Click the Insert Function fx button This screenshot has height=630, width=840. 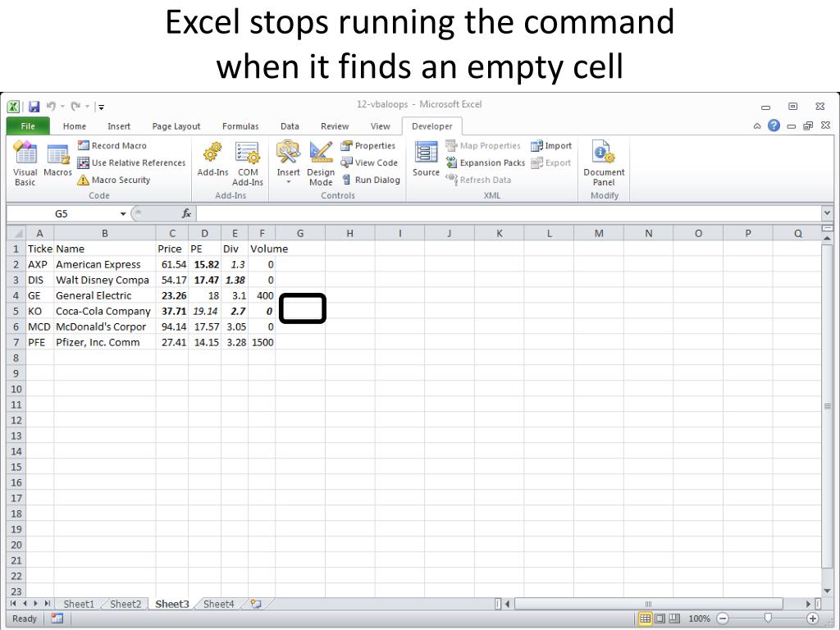186,214
